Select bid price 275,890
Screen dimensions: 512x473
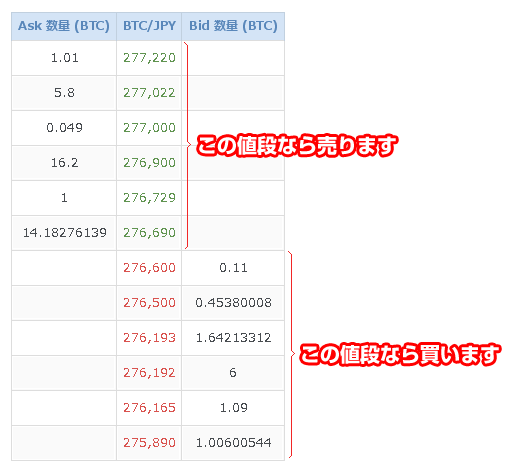coord(149,443)
